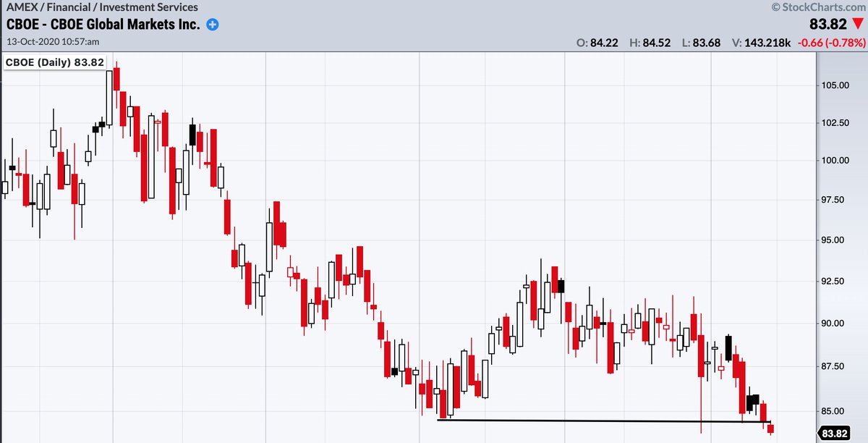Click the red down-arrow price indicator
This screenshot has width=868, height=443.
click(x=857, y=25)
